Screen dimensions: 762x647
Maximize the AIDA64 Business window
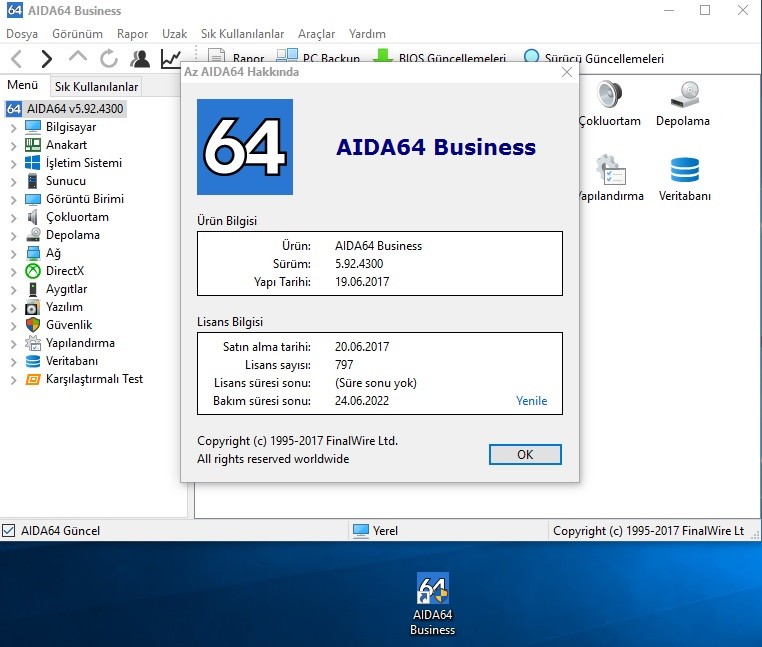tap(705, 10)
